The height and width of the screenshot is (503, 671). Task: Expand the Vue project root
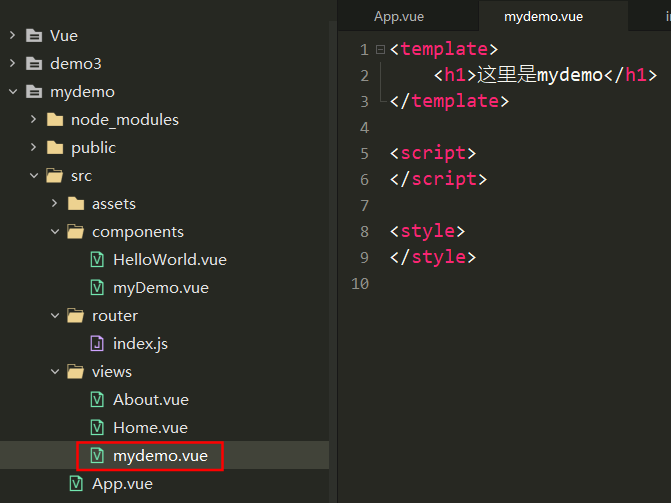pos(12,35)
